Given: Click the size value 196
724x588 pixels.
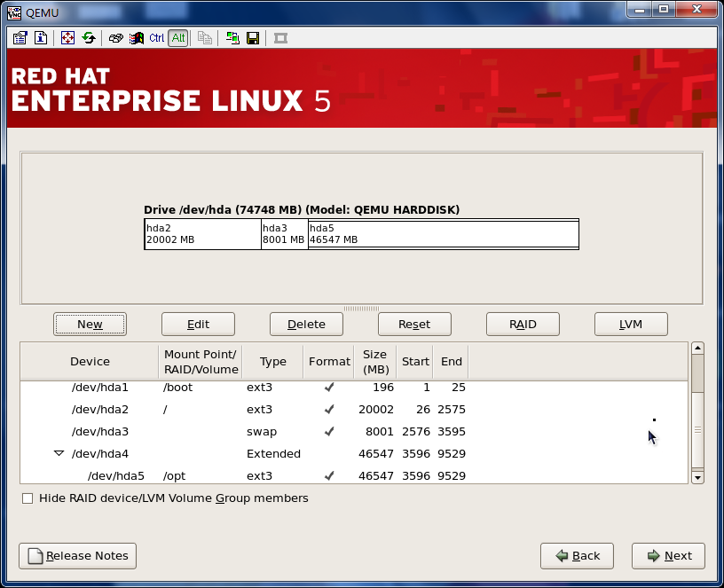Looking at the screenshot, I should pyautogui.click(x=383, y=388).
